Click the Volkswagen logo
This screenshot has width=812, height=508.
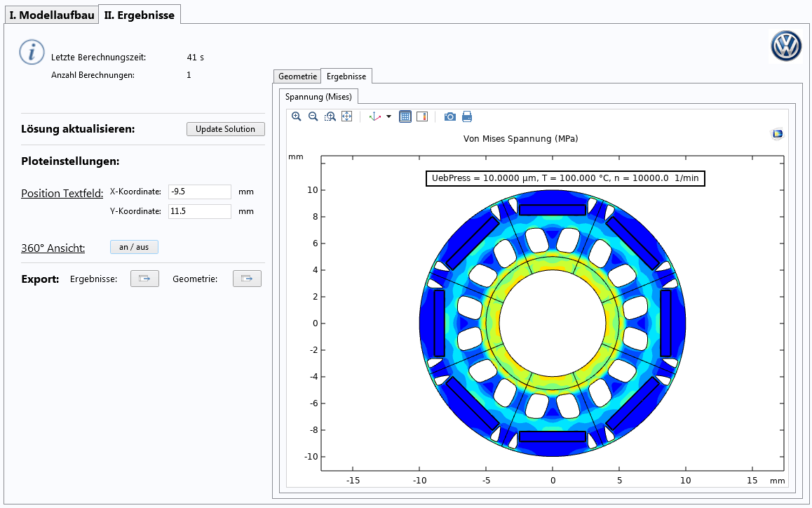pos(785,47)
